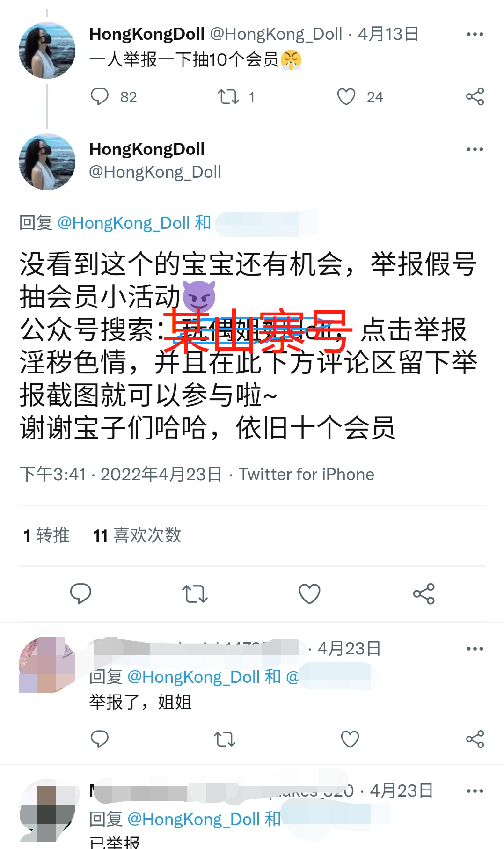Share the April 13 tweet
This screenshot has height=849, width=504.
[x=475, y=97]
